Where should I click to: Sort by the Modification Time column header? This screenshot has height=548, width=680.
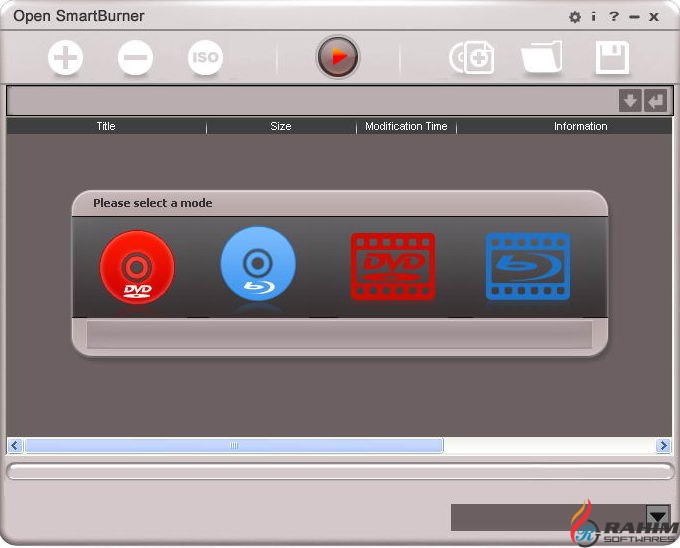click(406, 126)
